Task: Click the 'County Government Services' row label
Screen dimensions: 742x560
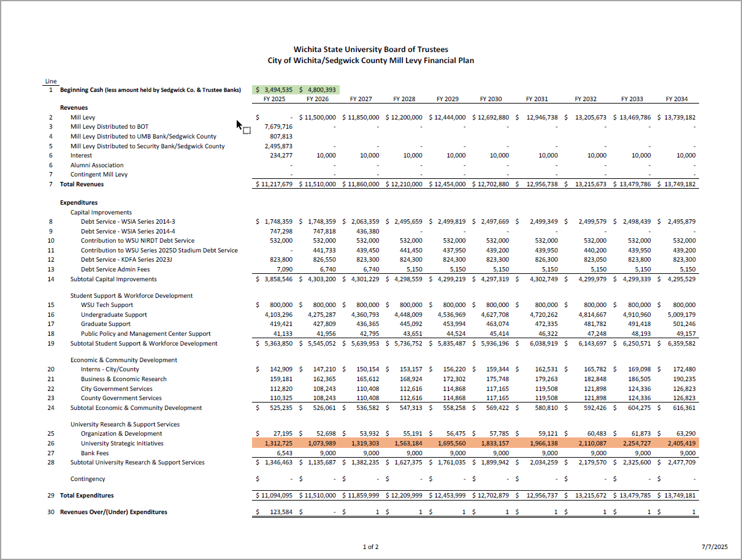Action: point(121,398)
